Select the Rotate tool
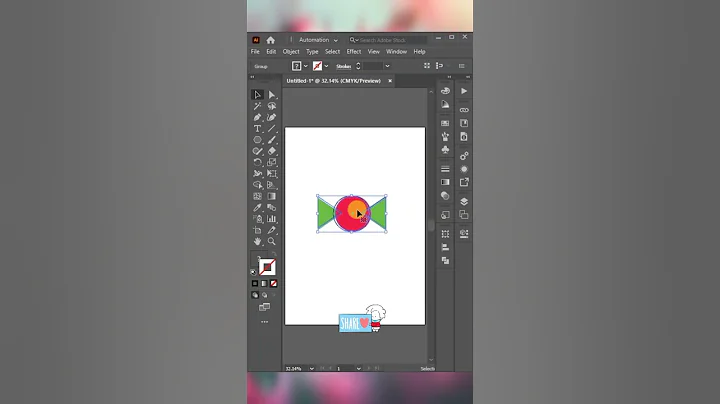Image resolution: width=720 pixels, height=404 pixels. (x=258, y=162)
